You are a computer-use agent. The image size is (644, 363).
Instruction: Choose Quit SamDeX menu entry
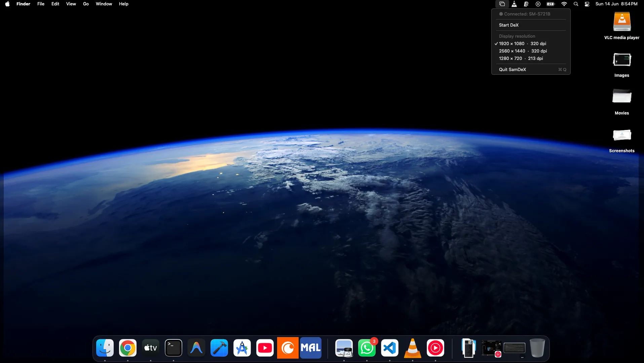tap(531, 69)
